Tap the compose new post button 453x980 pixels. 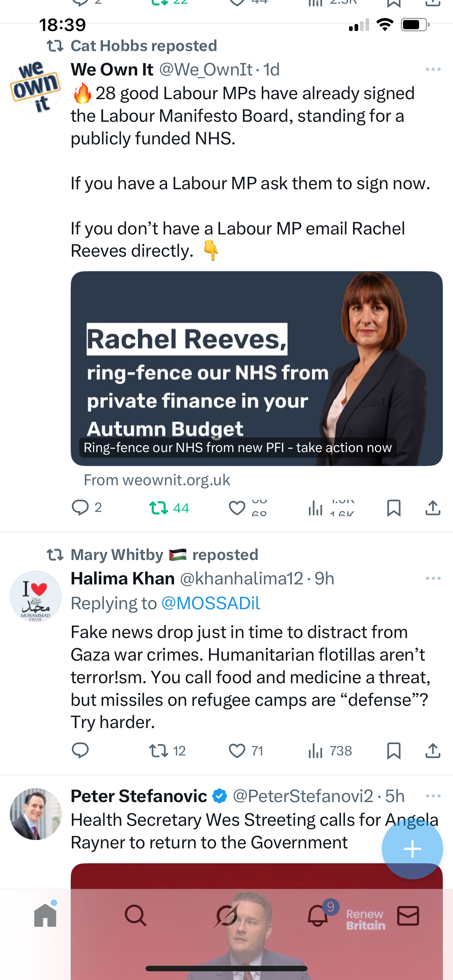412,849
